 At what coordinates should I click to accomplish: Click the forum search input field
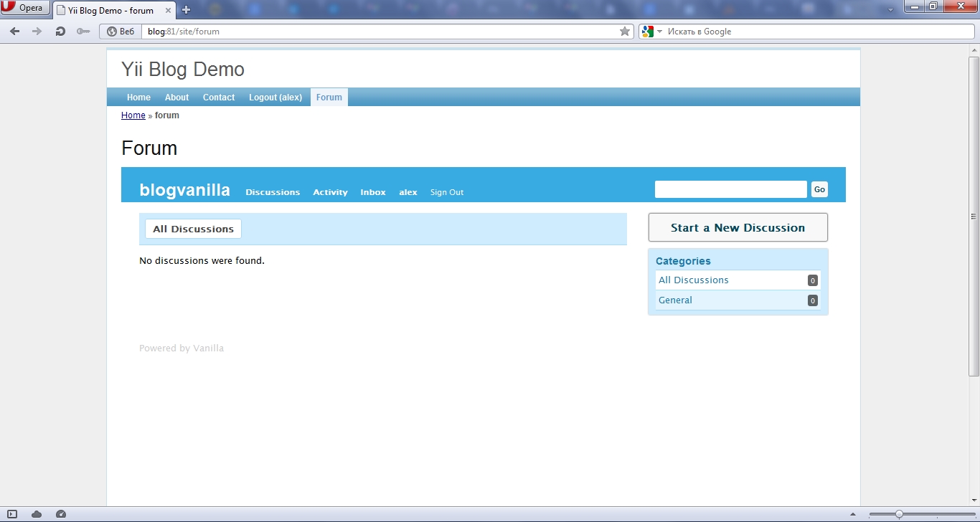click(731, 189)
